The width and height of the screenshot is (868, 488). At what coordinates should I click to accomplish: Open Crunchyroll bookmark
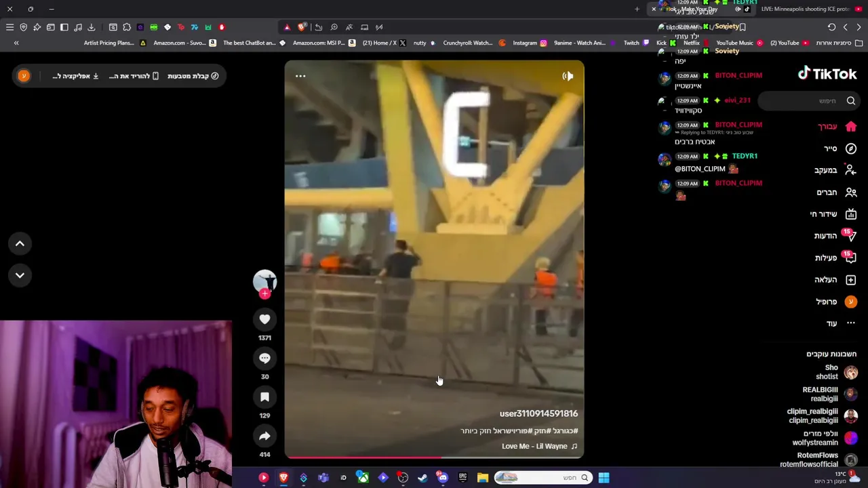(474, 43)
